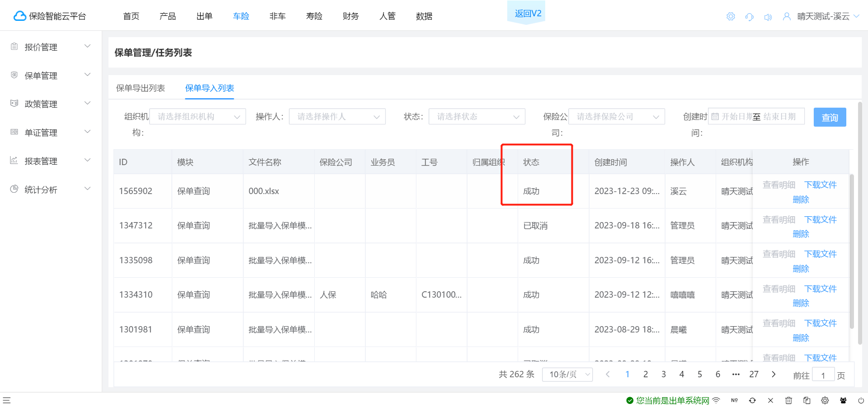Click the 统计分析 pie icon
This screenshot has width=868, height=408.
[x=14, y=189]
